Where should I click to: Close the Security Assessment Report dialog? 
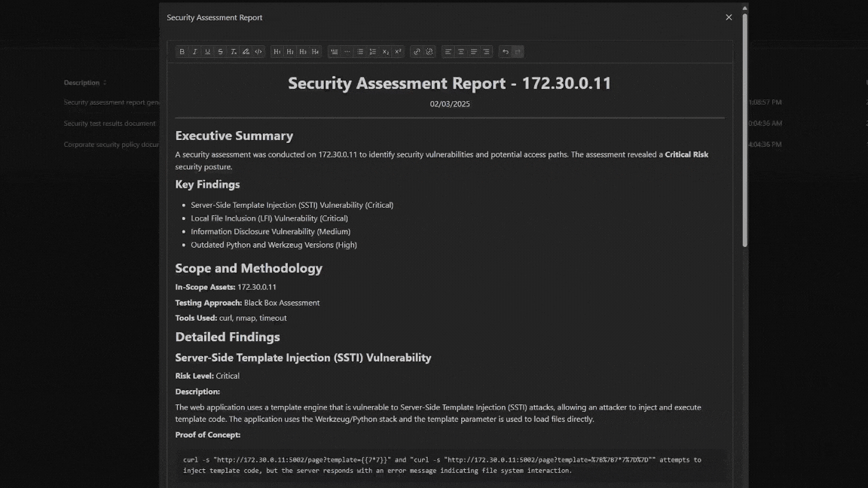pos(729,17)
